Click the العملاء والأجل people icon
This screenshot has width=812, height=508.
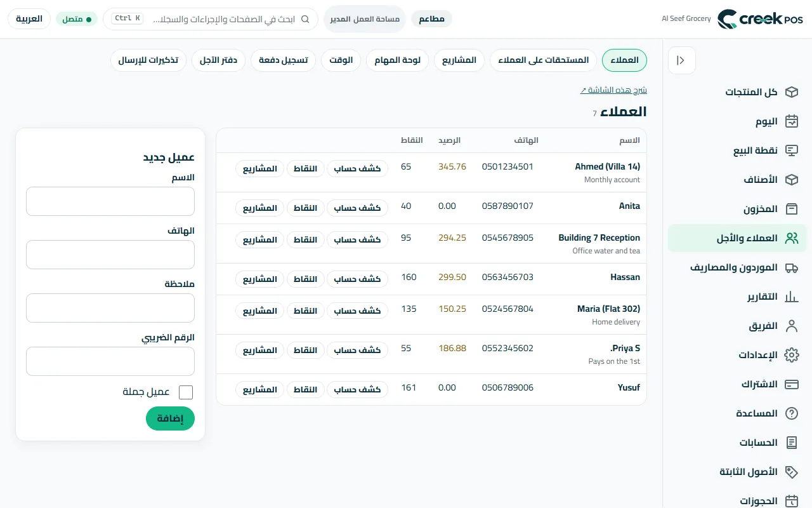pyautogui.click(x=791, y=238)
